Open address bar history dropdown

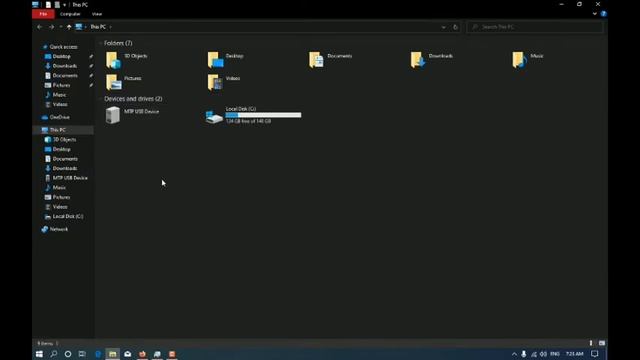click(x=444, y=27)
